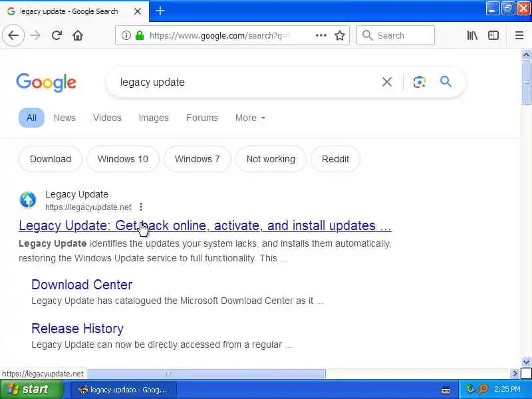
Task: Close the legacy update tab
Action: [x=138, y=11]
